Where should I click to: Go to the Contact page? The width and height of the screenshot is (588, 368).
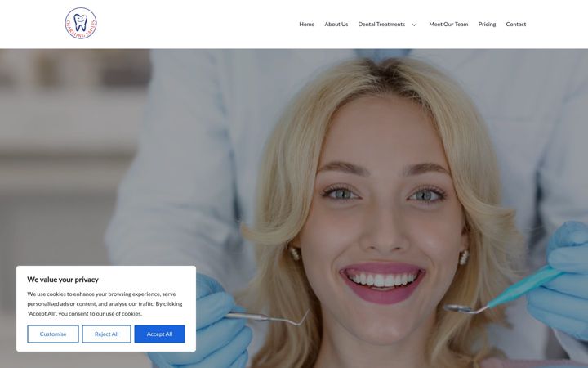click(x=515, y=24)
